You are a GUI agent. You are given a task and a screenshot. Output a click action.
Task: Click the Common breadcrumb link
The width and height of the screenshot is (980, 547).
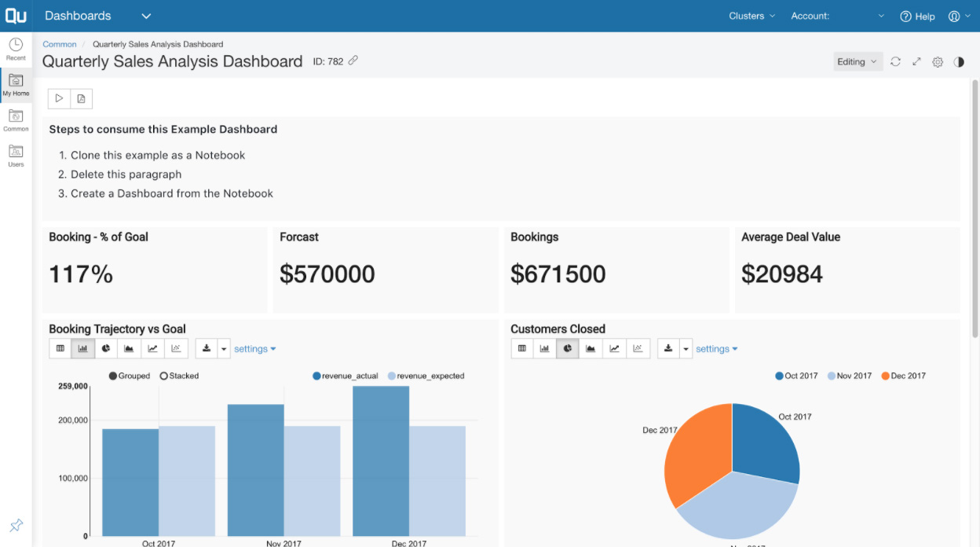[60, 44]
